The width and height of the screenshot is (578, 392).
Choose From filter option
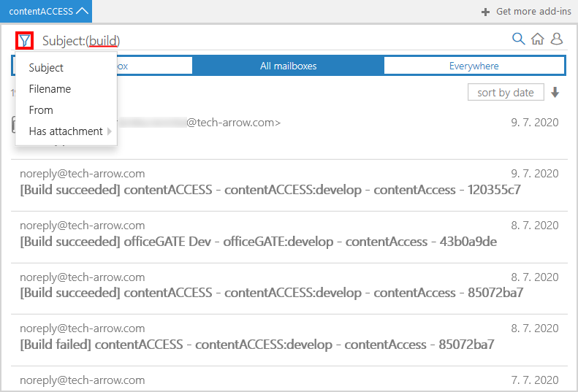point(66,110)
